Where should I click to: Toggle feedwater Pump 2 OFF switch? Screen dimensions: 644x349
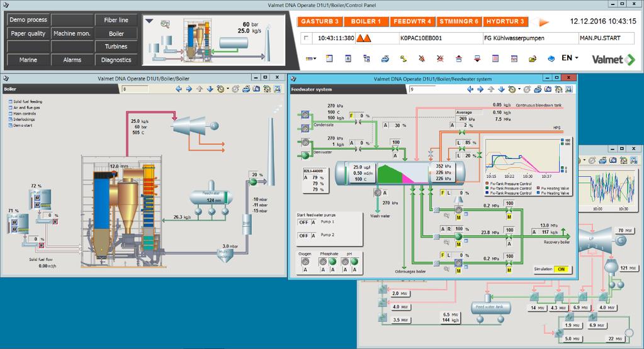click(x=303, y=236)
